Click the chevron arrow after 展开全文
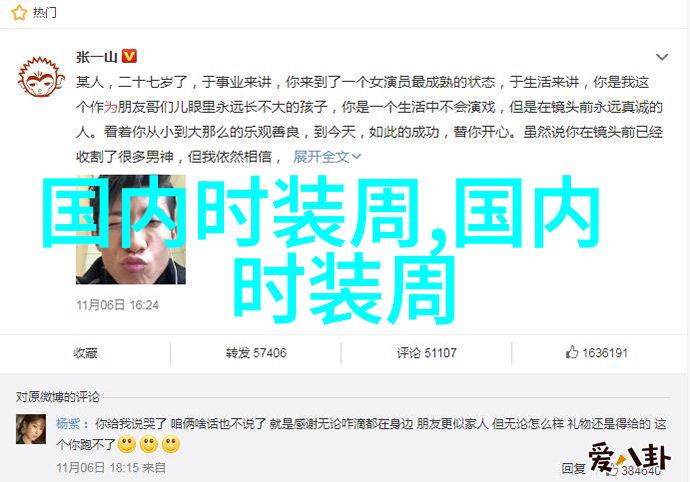This screenshot has height=482, width=690. (x=356, y=156)
